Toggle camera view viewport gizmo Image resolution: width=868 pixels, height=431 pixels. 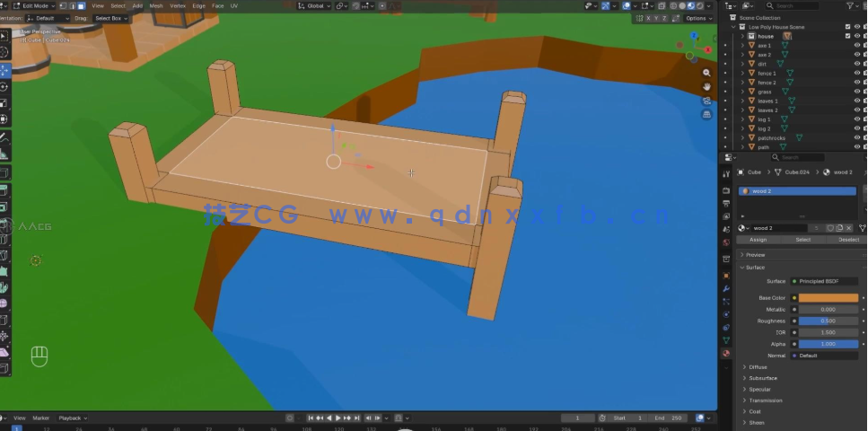tap(707, 101)
